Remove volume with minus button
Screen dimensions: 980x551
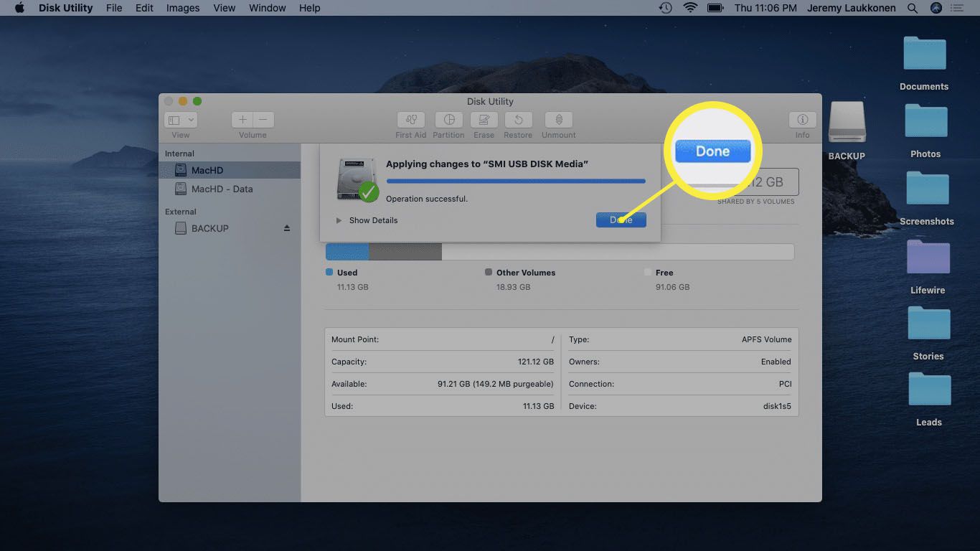tap(263, 120)
